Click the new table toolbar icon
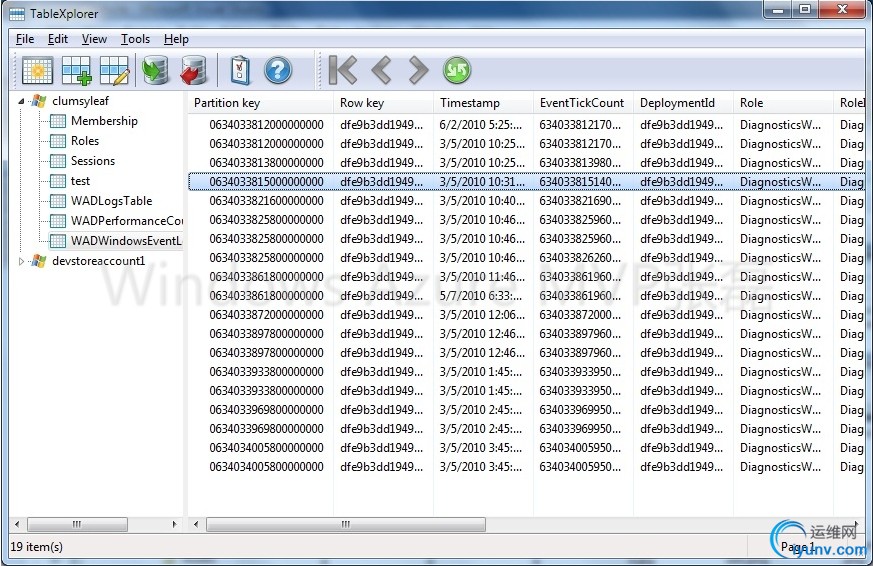The height and width of the screenshot is (566, 873). pyautogui.click(x=37, y=71)
